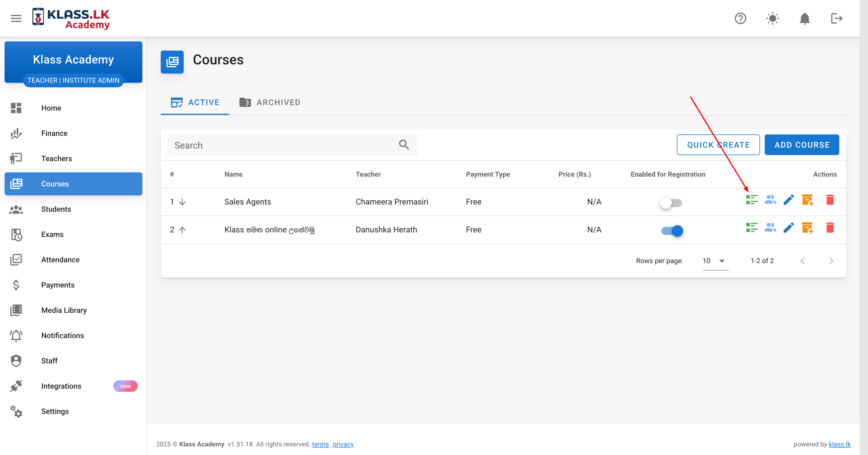Move second course up with arrow

point(182,230)
